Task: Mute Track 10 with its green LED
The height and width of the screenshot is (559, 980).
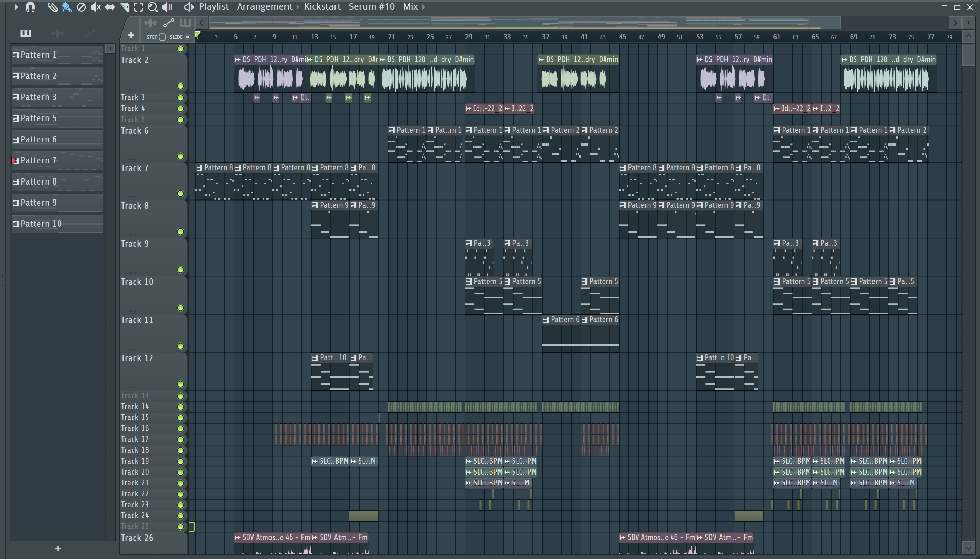Action: pos(180,308)
